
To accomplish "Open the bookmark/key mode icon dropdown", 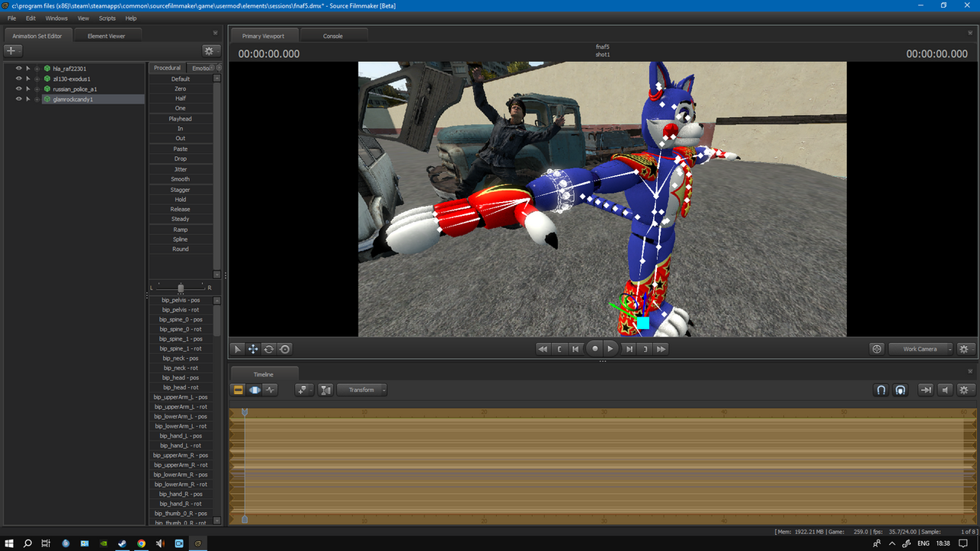I will (304, 390).
